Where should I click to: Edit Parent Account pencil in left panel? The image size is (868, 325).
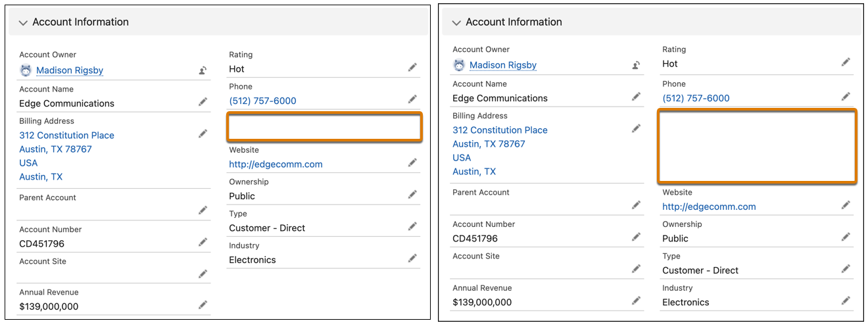pos(203,211)
